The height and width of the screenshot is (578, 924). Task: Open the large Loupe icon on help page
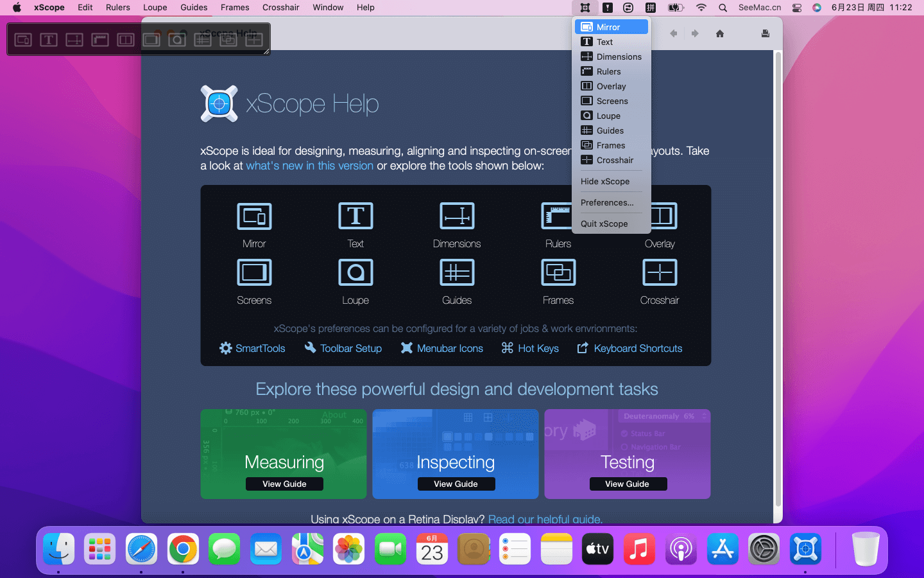coord(355,272)
